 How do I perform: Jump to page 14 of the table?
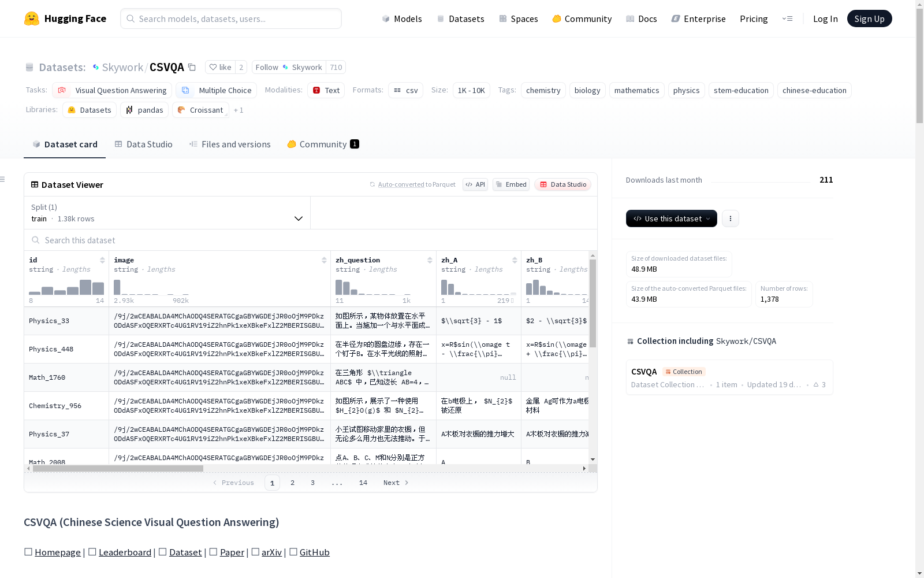[363, 483]
